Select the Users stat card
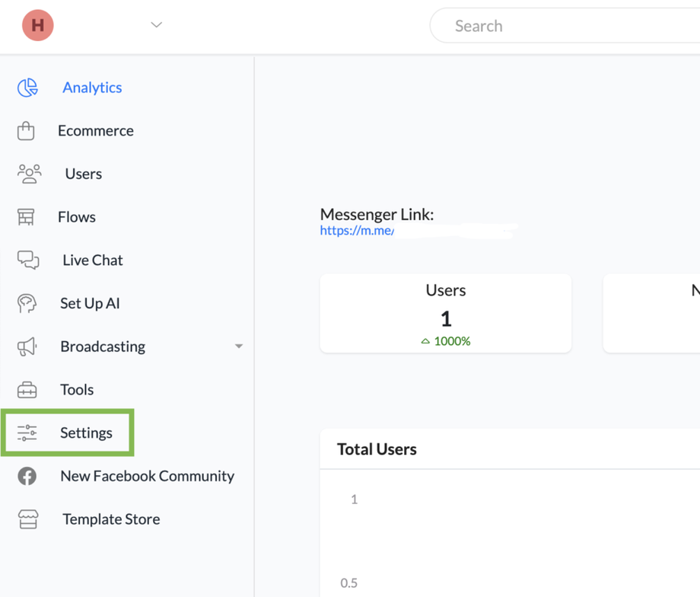700x597 pixels. click(445, 314)
